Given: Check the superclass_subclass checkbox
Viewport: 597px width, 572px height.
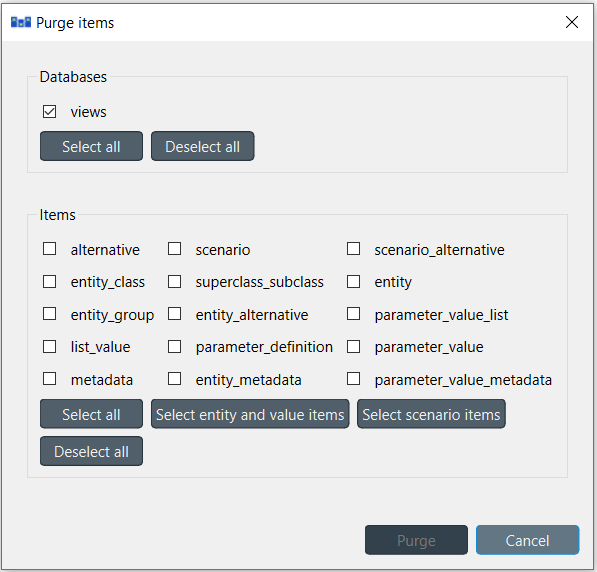Looking at the screenshot, I should pos(174,282).
